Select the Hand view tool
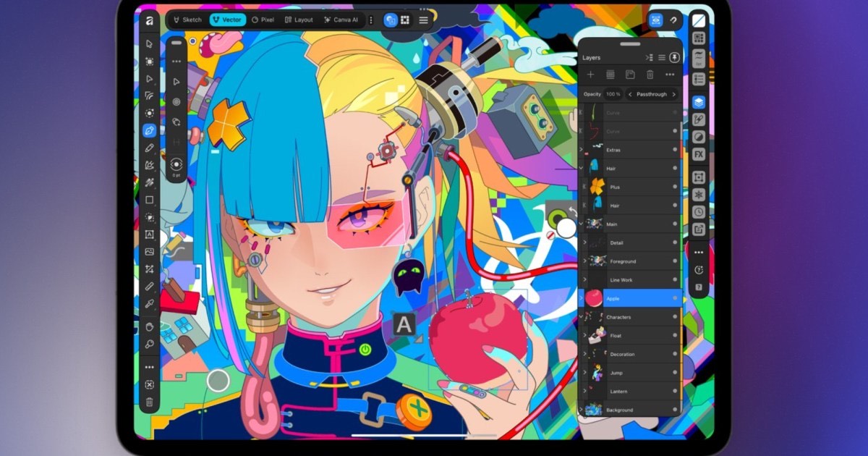Screen dimensions: 868x456 [x=150, y=327]
